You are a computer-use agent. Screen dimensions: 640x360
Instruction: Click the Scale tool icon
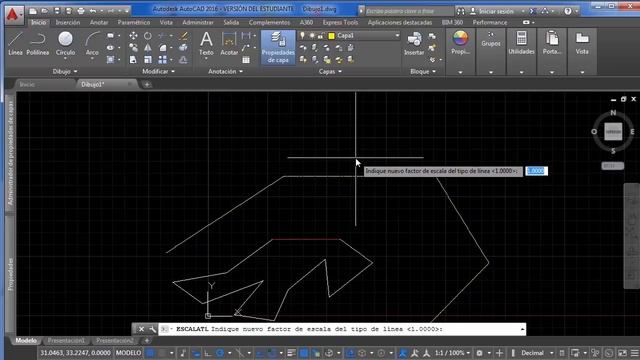[148, 60]
